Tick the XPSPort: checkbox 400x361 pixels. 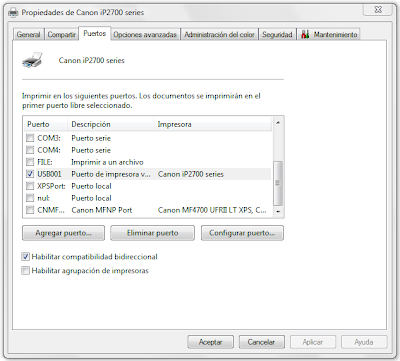[x=30, y=186]
